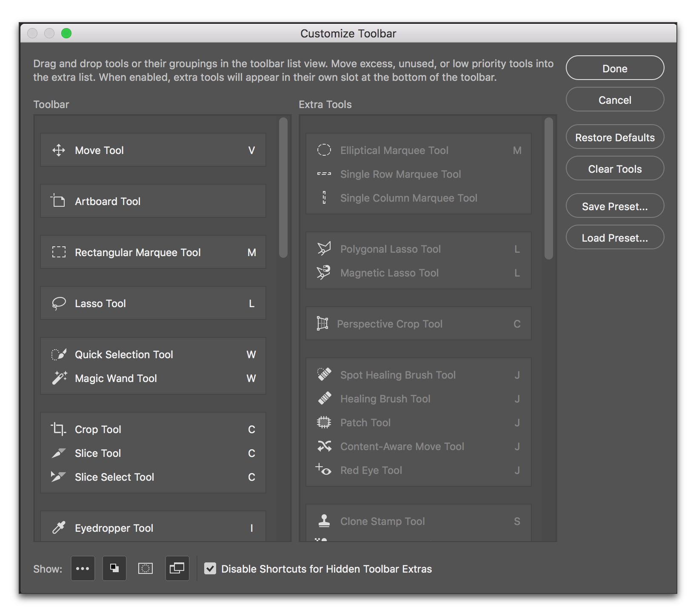Toggle foreground/background color squares visibility
The height and width of the screenshot is (616, 696).
tap(114, 568)
